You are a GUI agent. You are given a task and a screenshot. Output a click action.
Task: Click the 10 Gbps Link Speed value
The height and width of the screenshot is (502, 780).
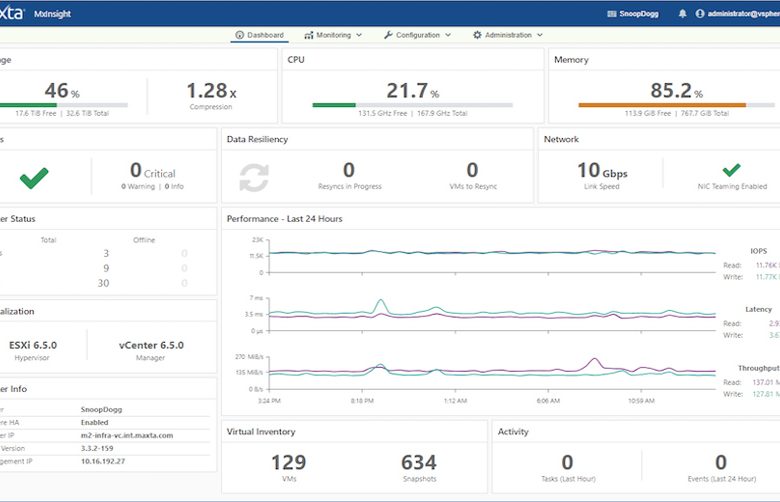click(x=602, y=171)
